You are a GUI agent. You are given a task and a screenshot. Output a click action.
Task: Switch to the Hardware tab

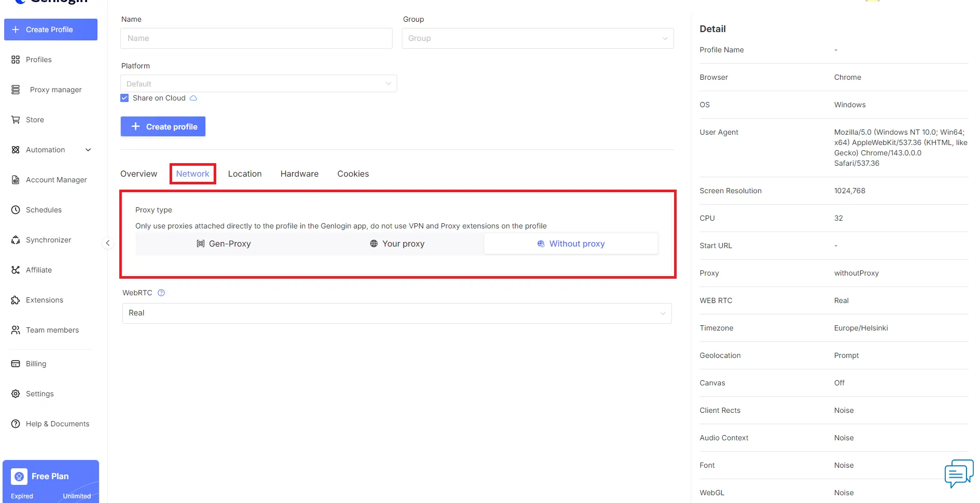[299, 174]
